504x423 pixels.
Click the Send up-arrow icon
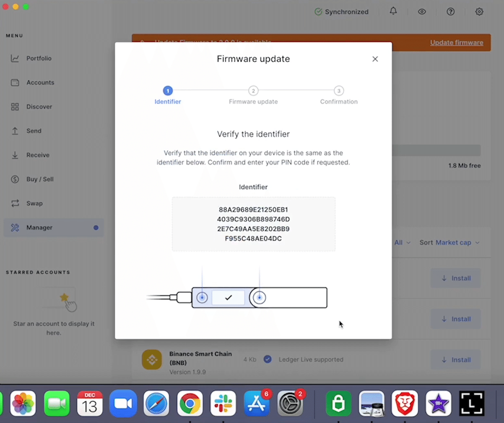pyautogui.click(x=15, y=131)
